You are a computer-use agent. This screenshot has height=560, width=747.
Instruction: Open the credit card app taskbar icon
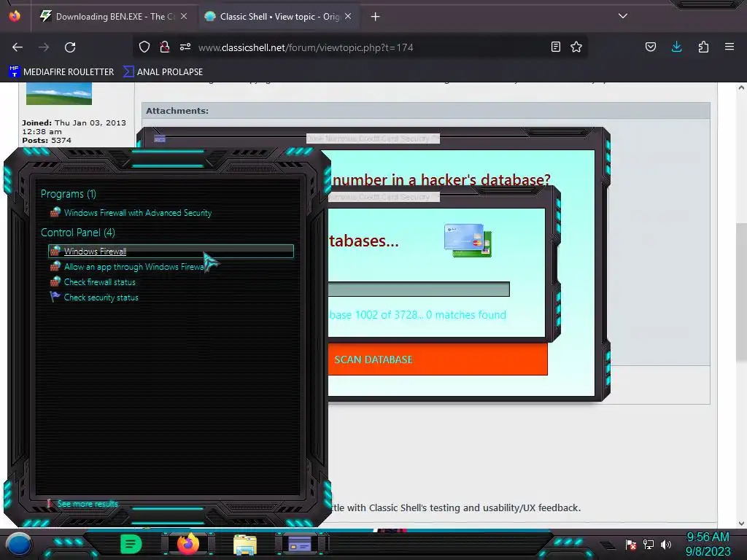coord(300,544)
